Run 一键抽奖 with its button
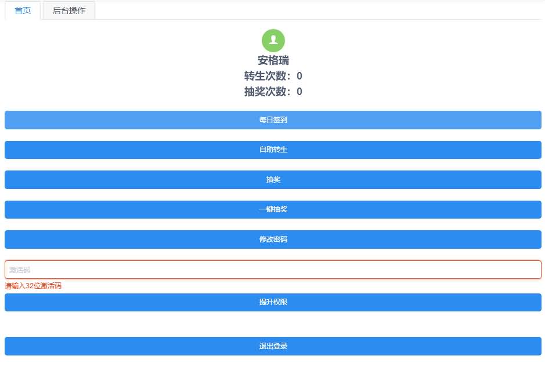Image resolution: width=545 pixels, height=392 pixels. point(273,209)
